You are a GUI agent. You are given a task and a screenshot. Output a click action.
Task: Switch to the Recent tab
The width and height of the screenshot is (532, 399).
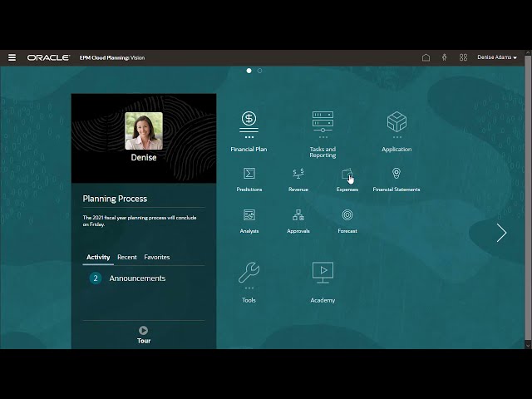click(x=127, y=257)
